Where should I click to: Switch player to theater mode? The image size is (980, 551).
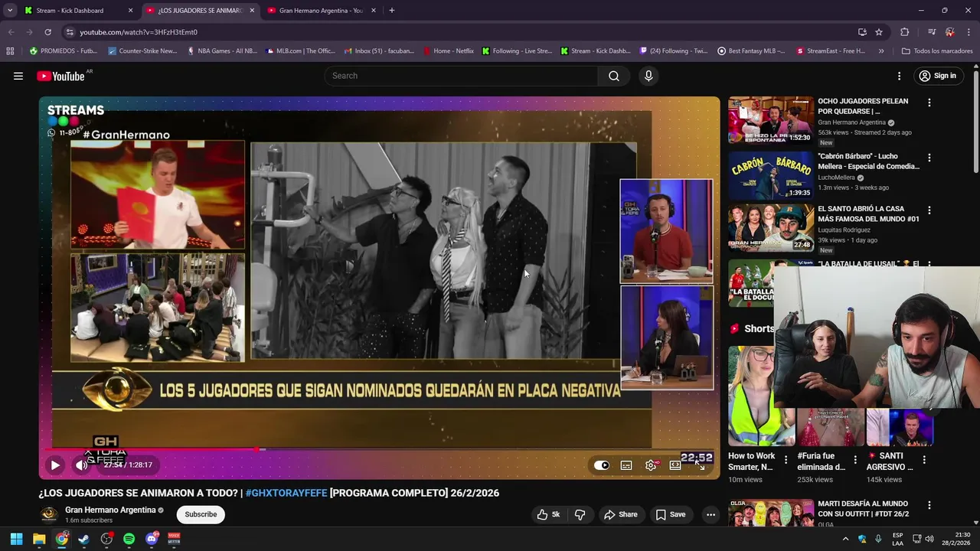click(675, 465)
